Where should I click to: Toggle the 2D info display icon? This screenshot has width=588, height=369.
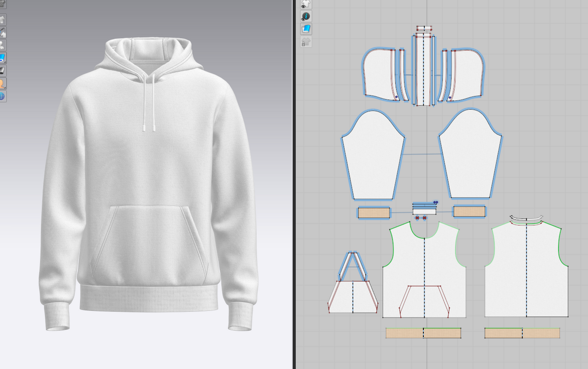[306, 16]
